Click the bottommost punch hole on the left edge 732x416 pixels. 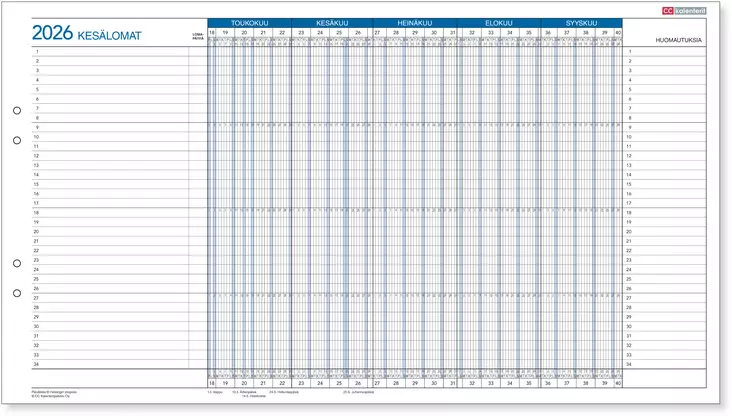click(17, 293)
